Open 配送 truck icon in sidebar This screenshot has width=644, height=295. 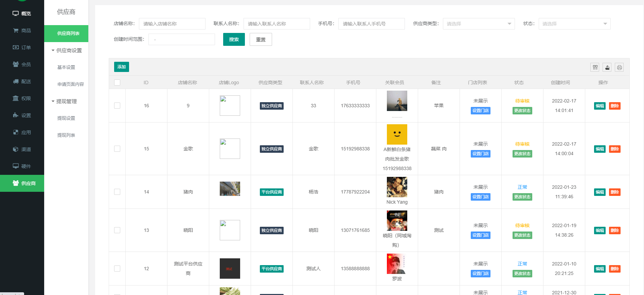[22, 81]
